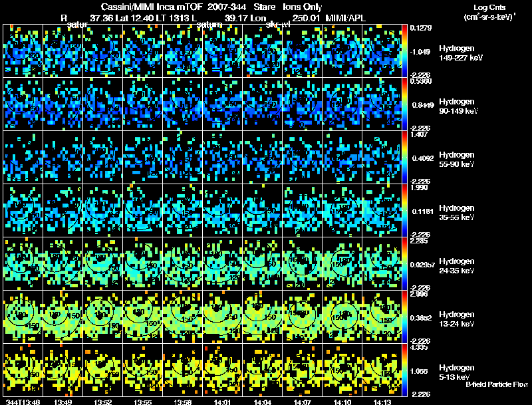Click the Lat 12.40 header value
This screenshot has height=405, width=532.
[x=134, y=18]
